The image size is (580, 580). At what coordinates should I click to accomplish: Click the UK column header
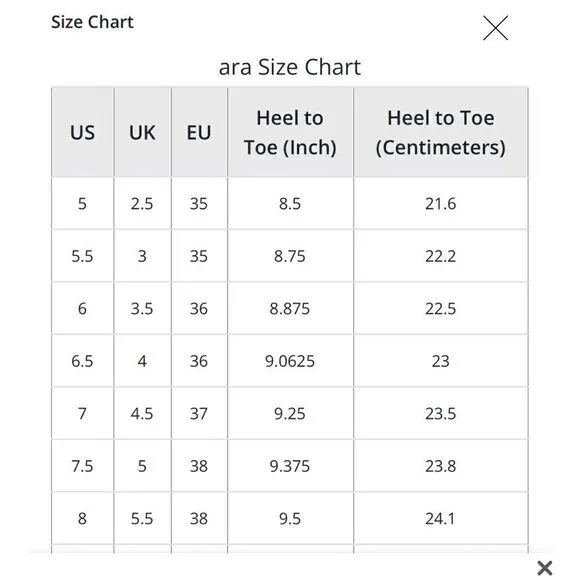(142, 132)
